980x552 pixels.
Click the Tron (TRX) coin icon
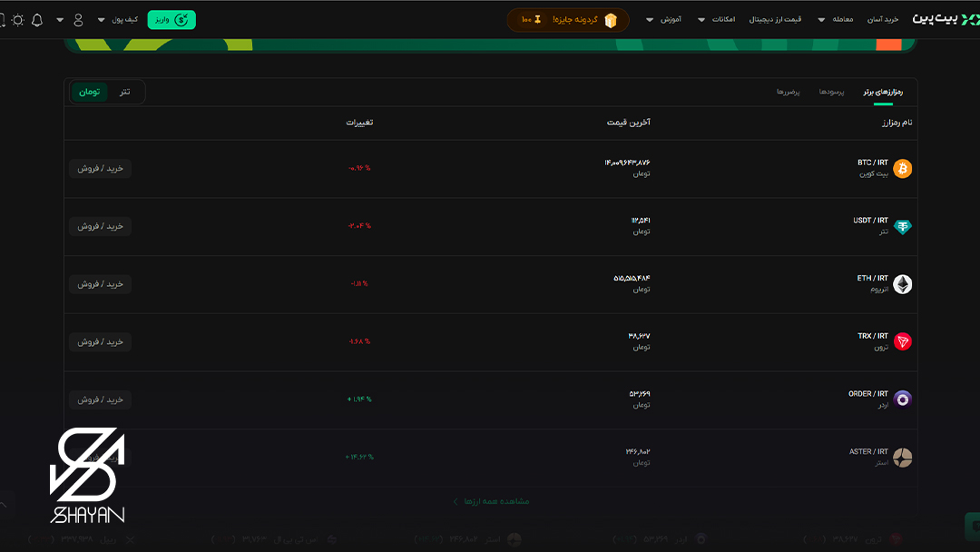[902, 341]
